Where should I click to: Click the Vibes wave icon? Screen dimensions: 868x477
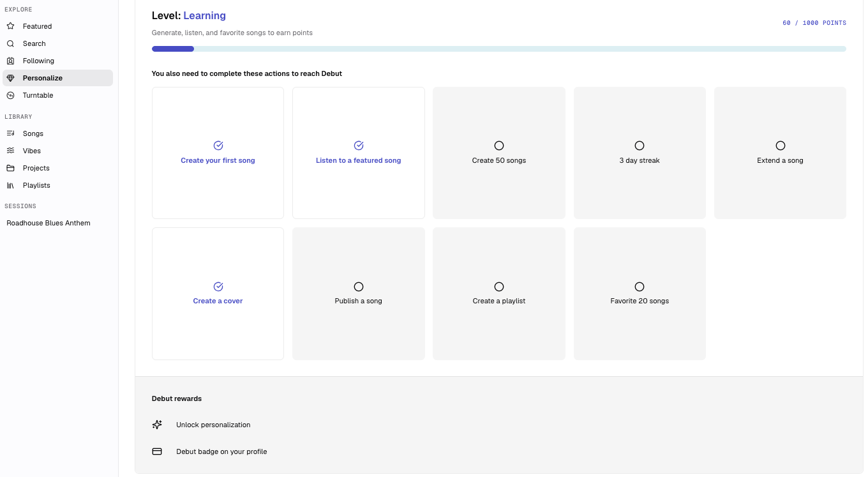(10, 151)
